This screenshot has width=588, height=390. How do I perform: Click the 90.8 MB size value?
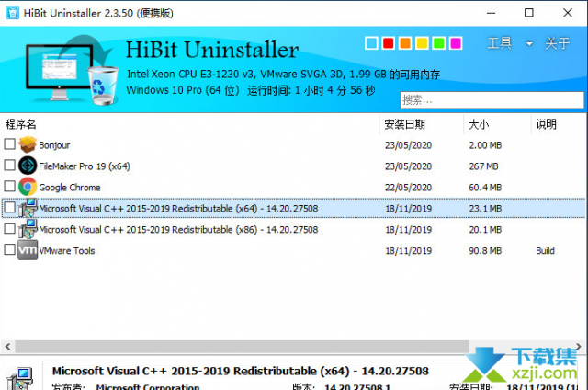coord(485,250)
